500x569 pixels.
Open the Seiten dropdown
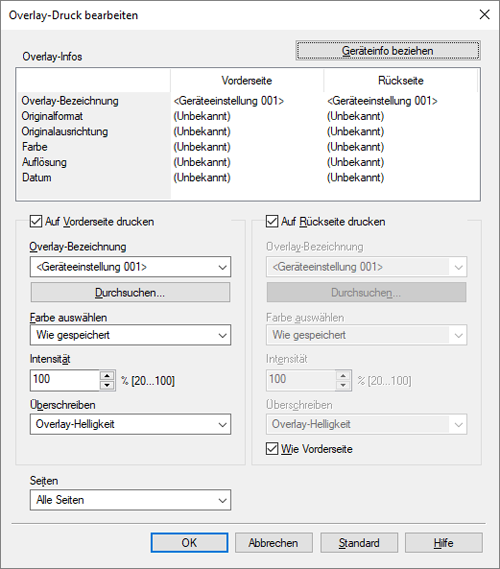(x=130, y=500)
